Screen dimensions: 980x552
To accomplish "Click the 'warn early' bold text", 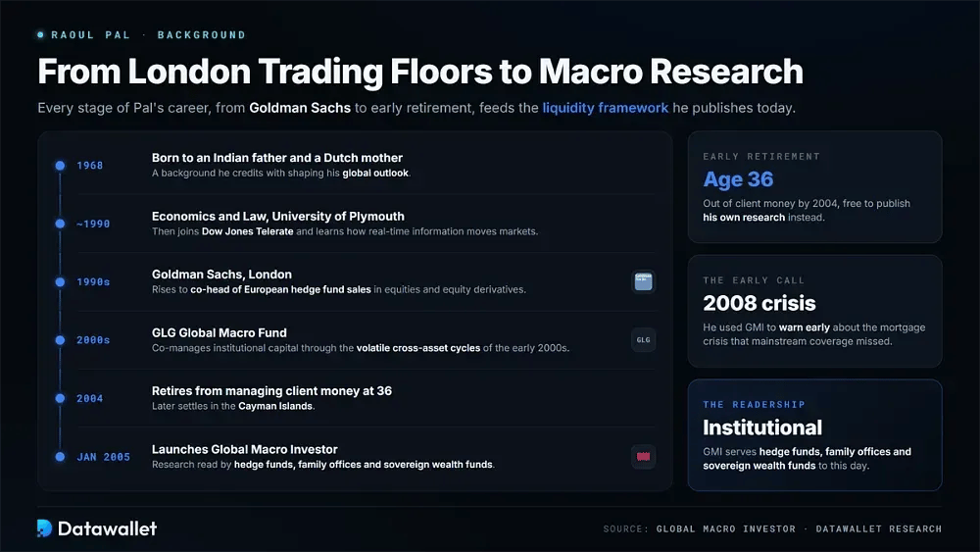I will [805, 327].
